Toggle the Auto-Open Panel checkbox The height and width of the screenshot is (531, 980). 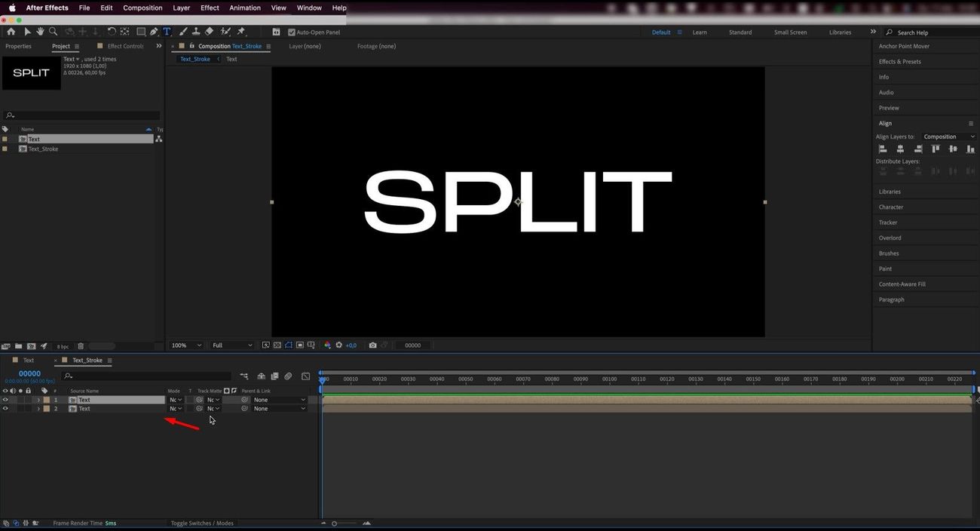(x=292, y=32)
